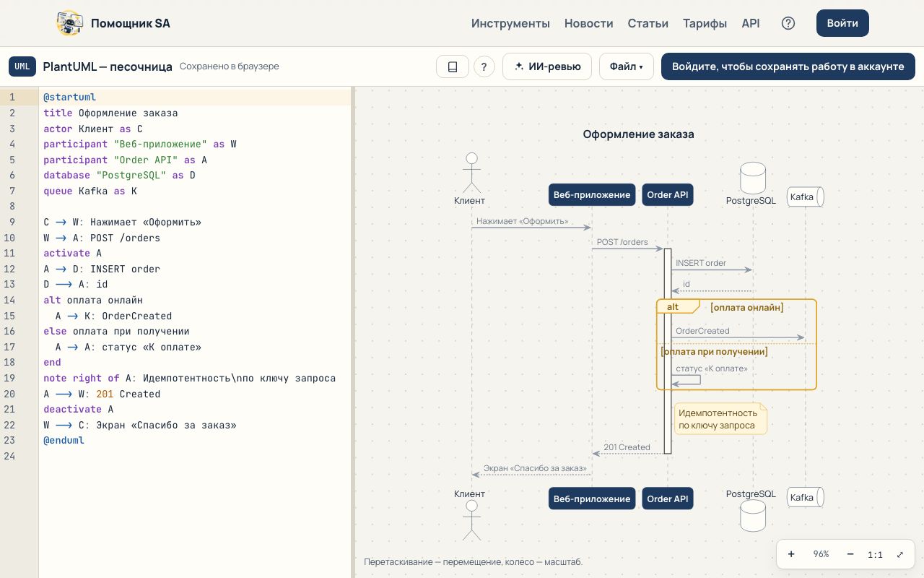
Task: Click the bottom Клиент actor figure
Action: pos(471,520)
